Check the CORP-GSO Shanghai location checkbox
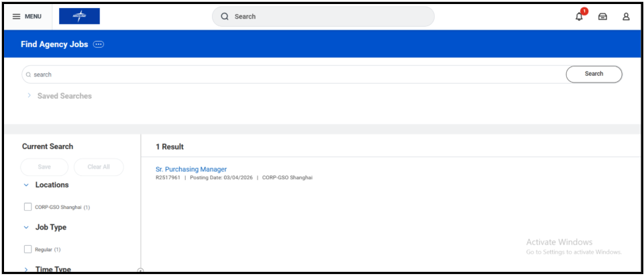The image size is (644, 276). [28, 207]
